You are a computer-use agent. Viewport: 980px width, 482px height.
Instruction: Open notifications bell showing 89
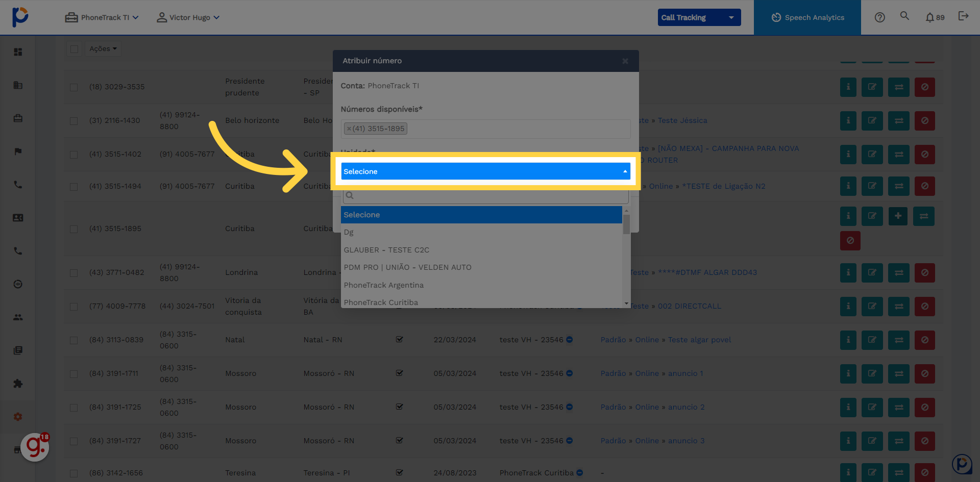(x=935, y=17)
